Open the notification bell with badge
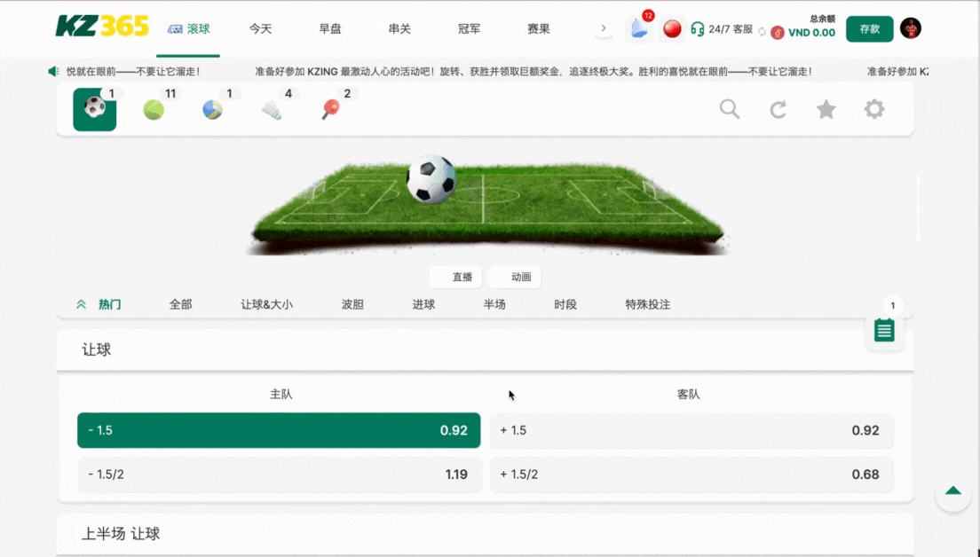The width and height of the screenshot is (980, 557). tap(638, 29)
